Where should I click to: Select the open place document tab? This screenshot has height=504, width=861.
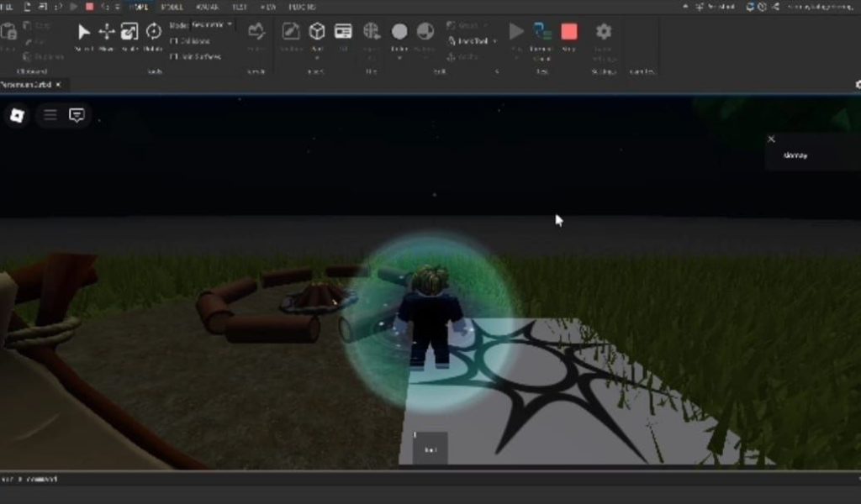click(26, 85)
